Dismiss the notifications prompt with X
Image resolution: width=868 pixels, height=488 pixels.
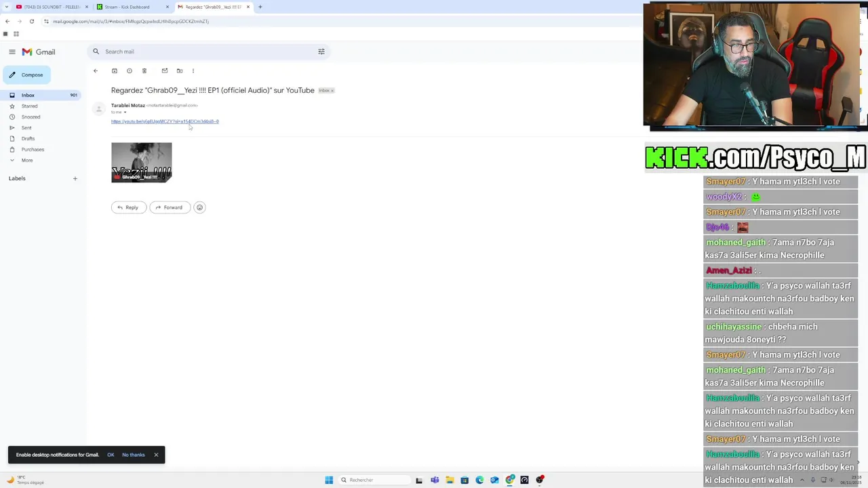pyautogui.click(x=156, y=455)
